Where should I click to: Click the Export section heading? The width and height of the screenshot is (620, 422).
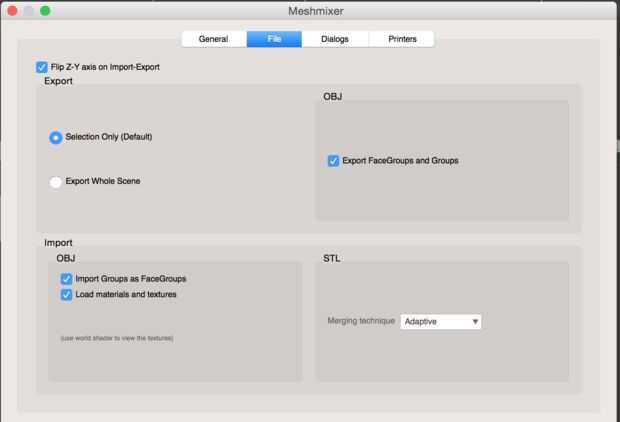tap(59, 81)
